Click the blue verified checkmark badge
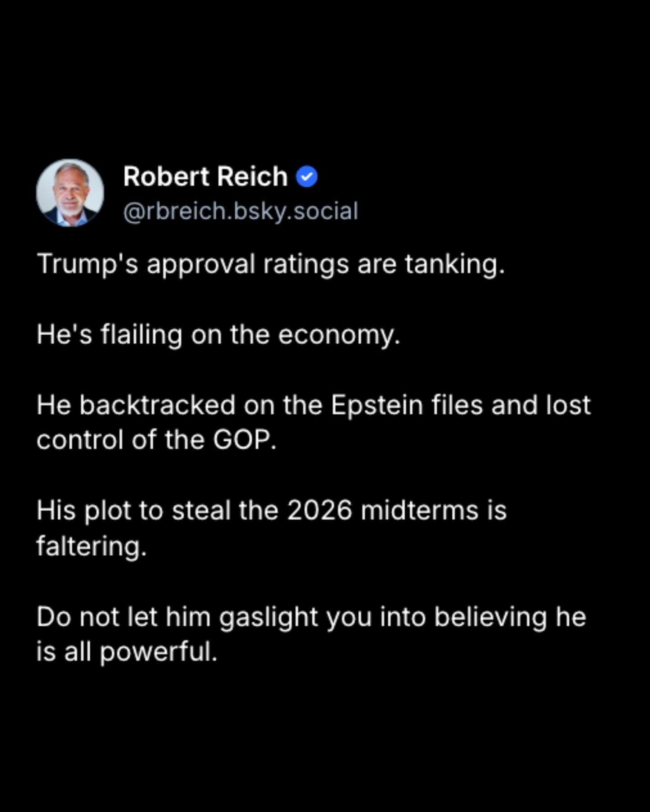 (307, 177)
